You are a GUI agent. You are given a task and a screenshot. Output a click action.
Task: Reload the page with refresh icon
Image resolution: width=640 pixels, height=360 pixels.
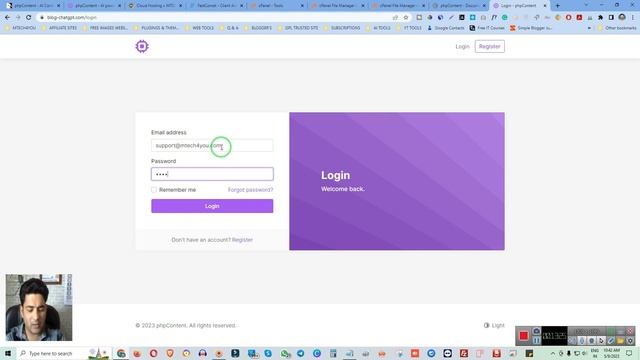tap(28, 18)
